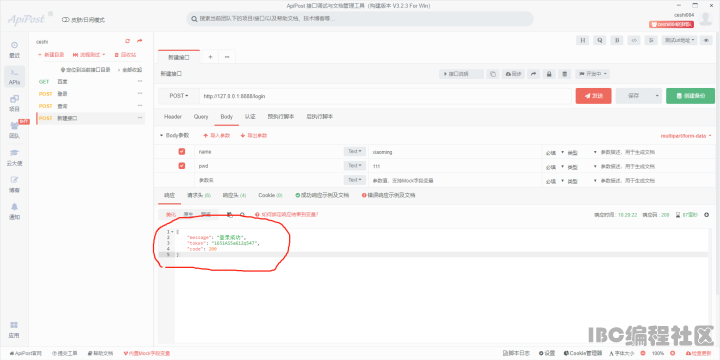720x360 pixels.
Task: Uncheck the name parameter checkbox
Action: point(182,152)
